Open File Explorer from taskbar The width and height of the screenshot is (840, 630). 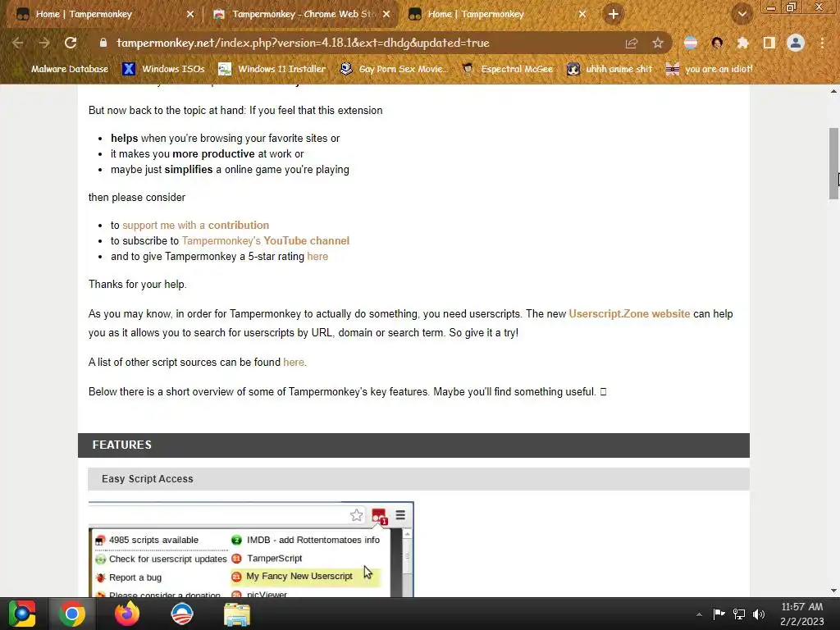(x=237, y=614)
